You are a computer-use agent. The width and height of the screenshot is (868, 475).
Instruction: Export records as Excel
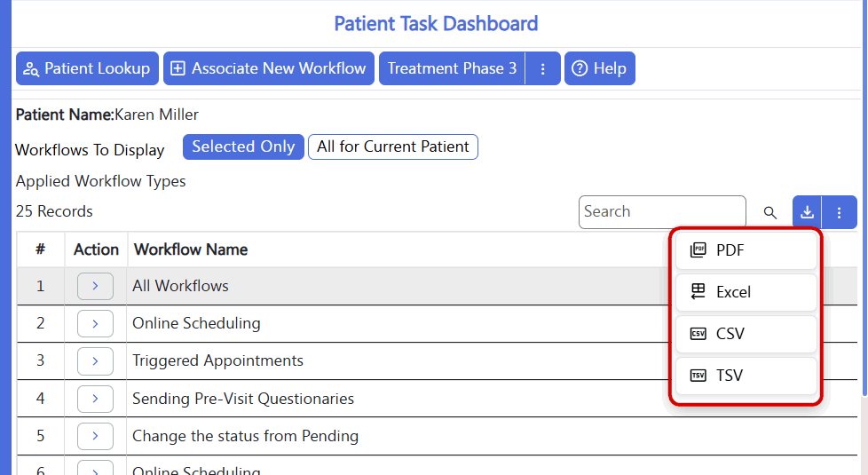point(746,292)
